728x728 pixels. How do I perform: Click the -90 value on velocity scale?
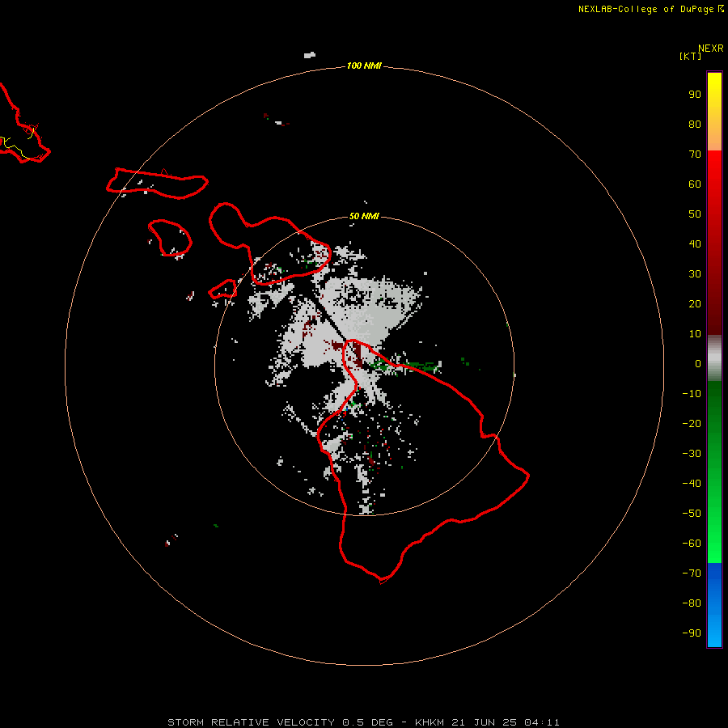point(692,633)
